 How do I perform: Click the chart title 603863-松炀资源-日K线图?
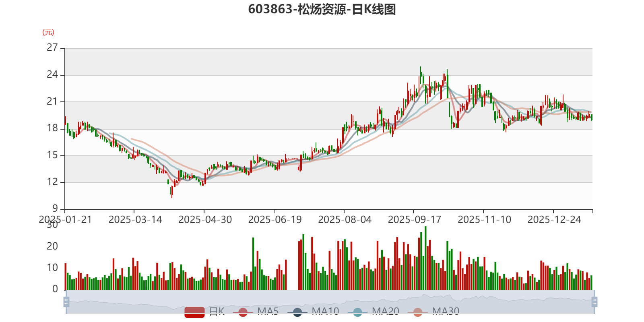(322, 9)
